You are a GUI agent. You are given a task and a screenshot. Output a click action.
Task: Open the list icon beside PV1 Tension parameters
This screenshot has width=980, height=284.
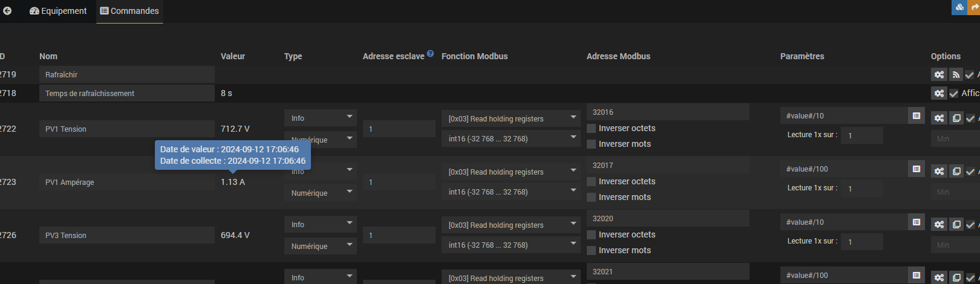[916, 115]
